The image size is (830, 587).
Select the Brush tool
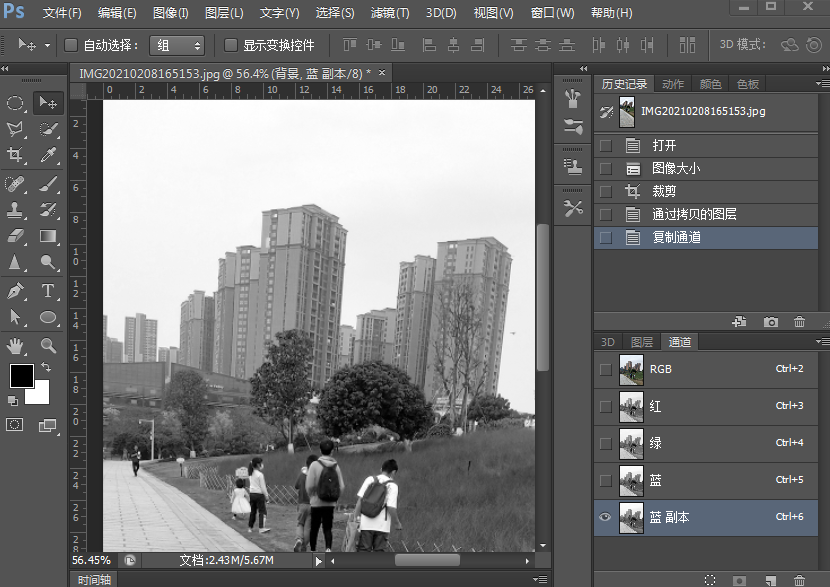[x=48, y=183]
